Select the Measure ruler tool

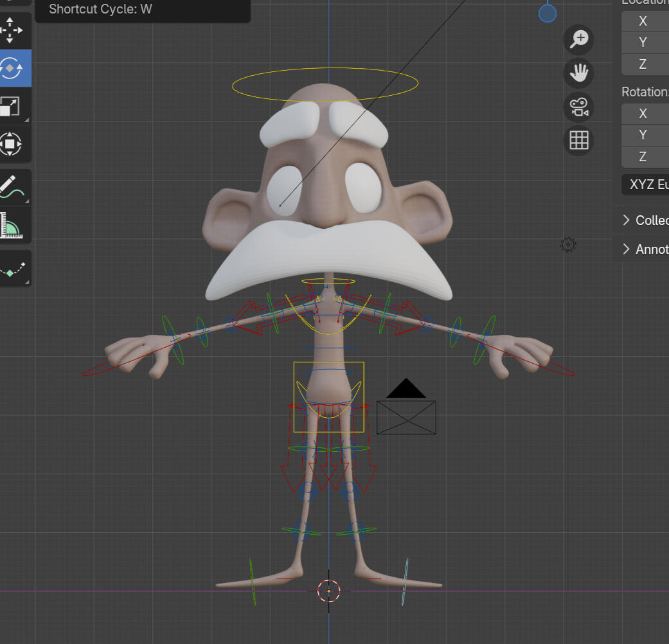click(12, 224)
